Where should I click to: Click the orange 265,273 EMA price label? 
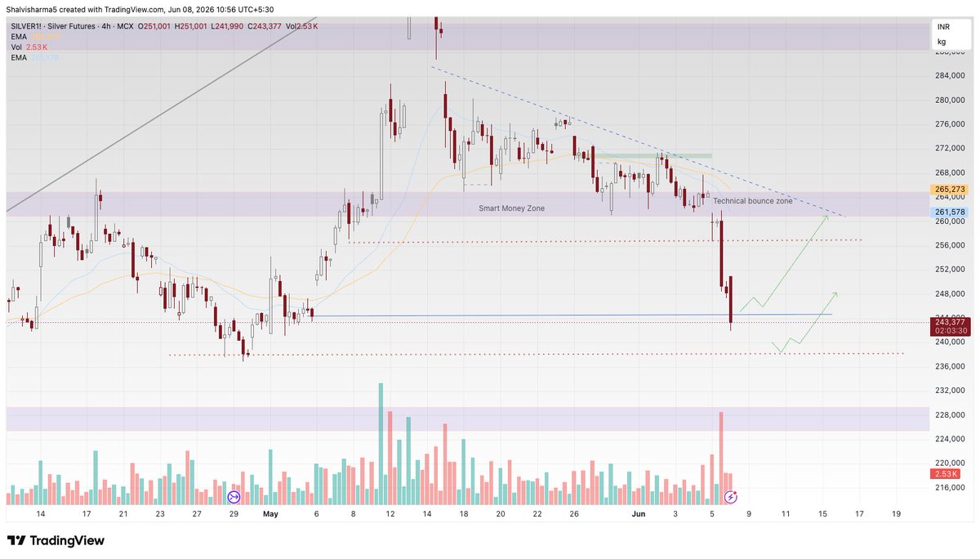(950, 190)
